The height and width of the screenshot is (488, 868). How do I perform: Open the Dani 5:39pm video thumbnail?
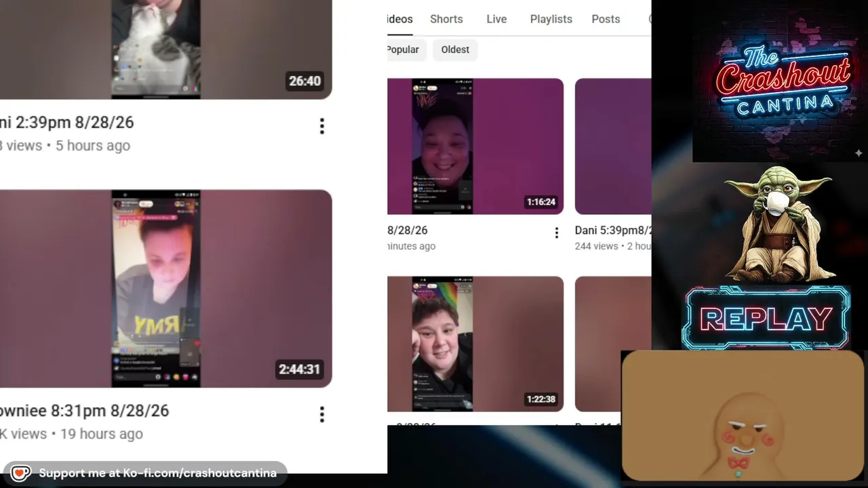613,146
